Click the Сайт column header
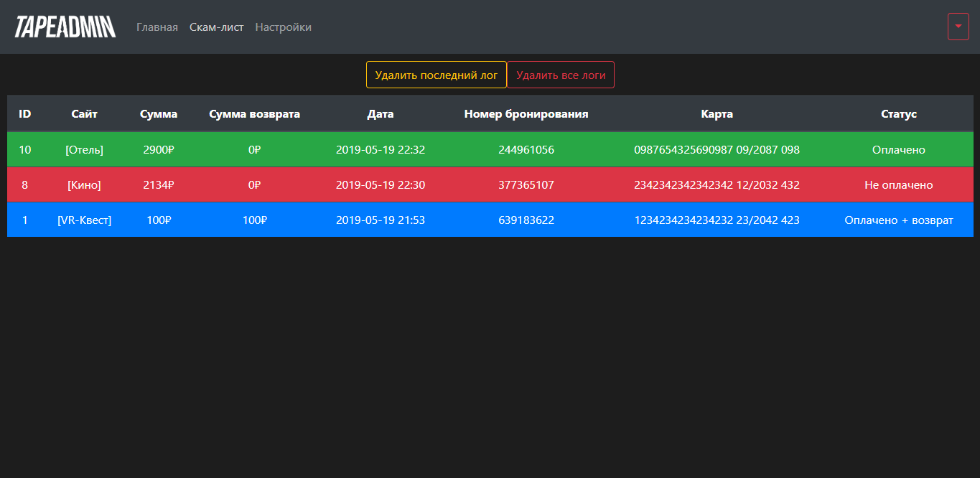The width and height of the screenshot is (980, 478). pos(85,114)
